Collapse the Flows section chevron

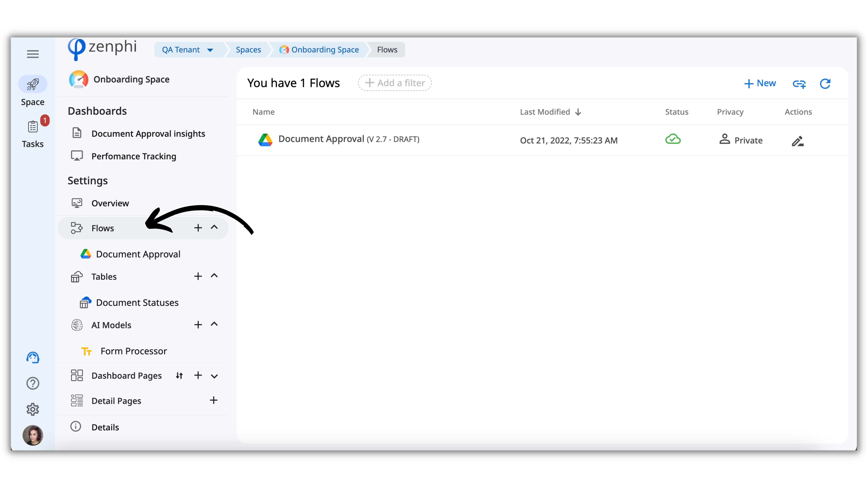click(214, 227)
